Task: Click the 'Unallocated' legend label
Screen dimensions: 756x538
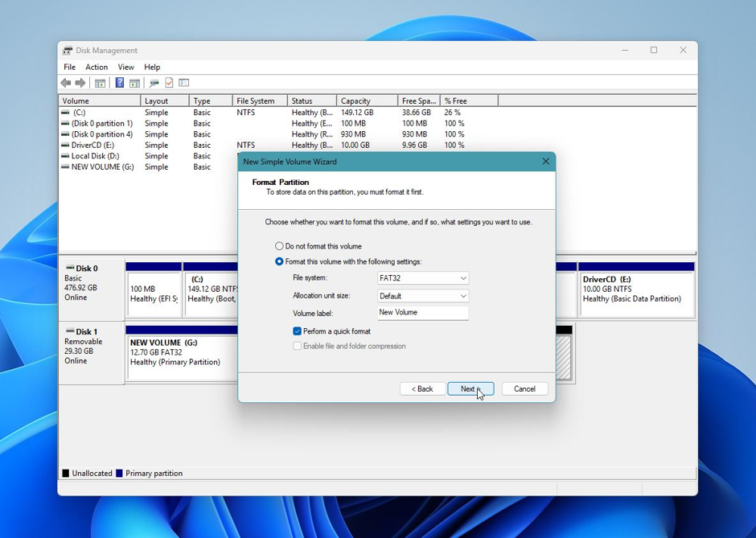Action: coord(92,474)
